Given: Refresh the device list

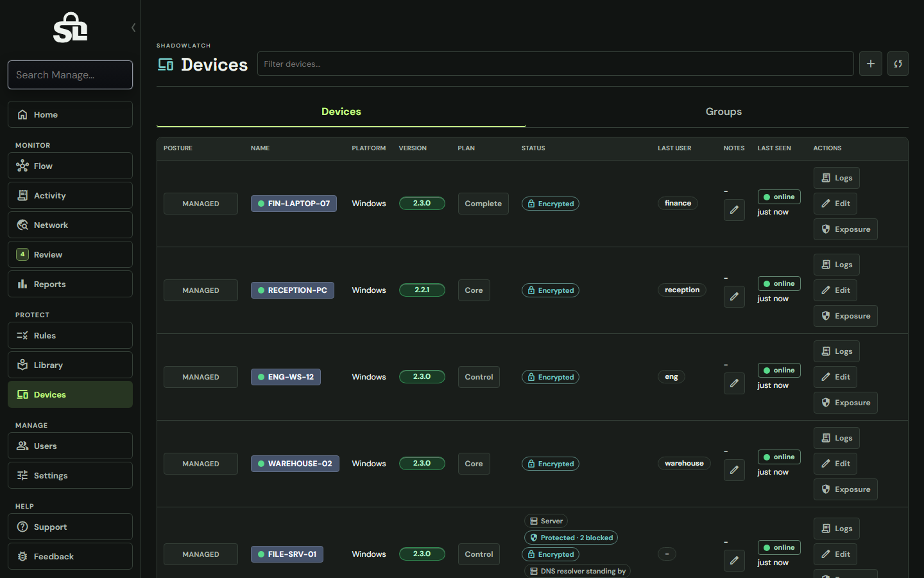Looking at the screenshot, I should point(898,64).
